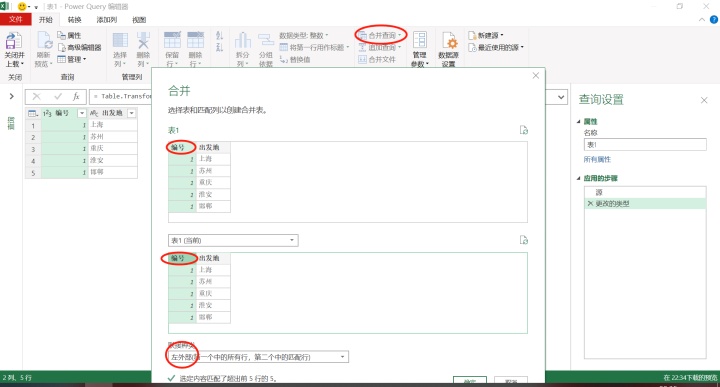Open the Recent Sources (最近使用的源) dropdown
Image resolution: width=720 pixels, height=387 pixels.
pyautogui.click(x=496, y=47)
